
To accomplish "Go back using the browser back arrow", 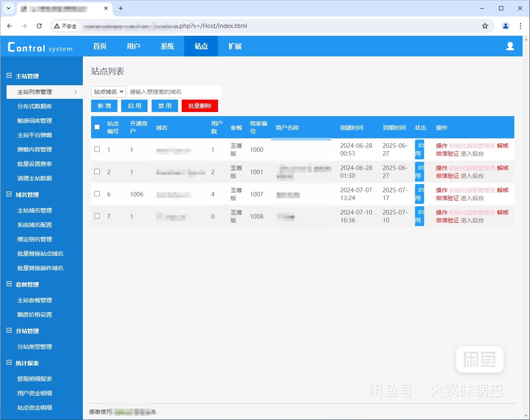I will point(10,26).
